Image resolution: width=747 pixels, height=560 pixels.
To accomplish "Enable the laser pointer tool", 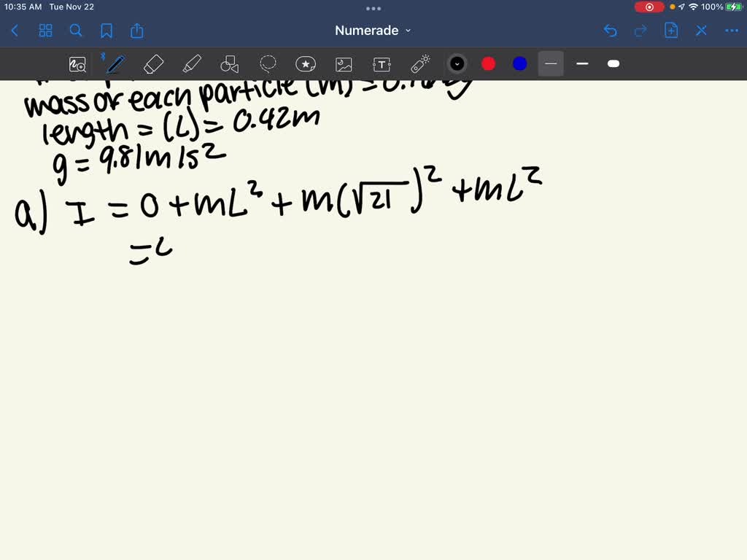I will coord(419,63).
